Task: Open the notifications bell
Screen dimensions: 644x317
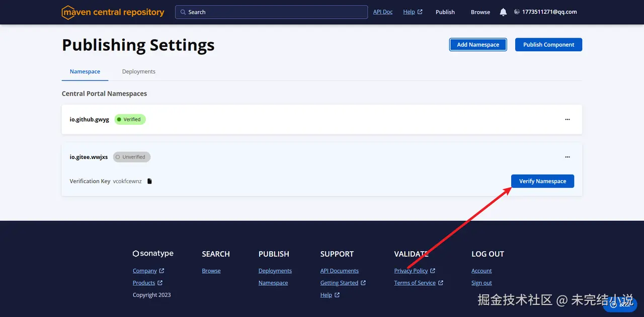Action: 503,12
